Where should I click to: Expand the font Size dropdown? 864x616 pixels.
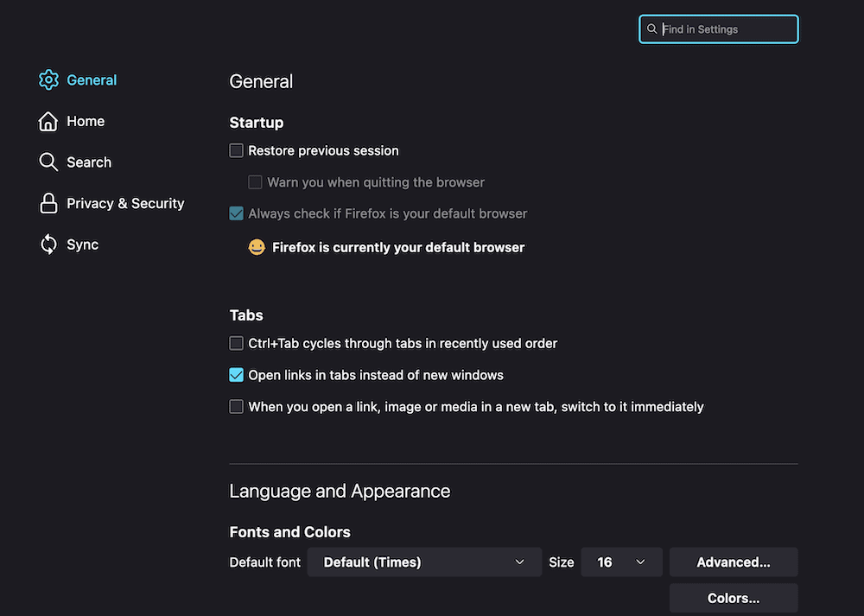coord(621,562)
